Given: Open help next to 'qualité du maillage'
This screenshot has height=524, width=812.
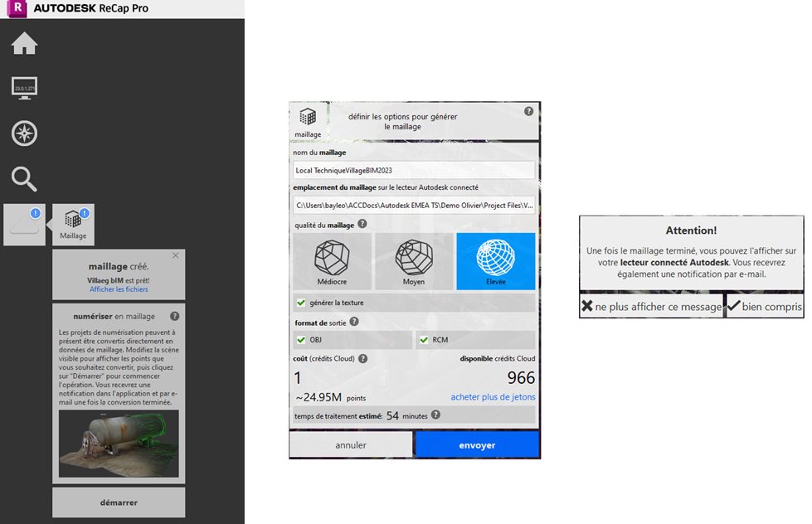Looking at the screenshot, I should point(362,224).
